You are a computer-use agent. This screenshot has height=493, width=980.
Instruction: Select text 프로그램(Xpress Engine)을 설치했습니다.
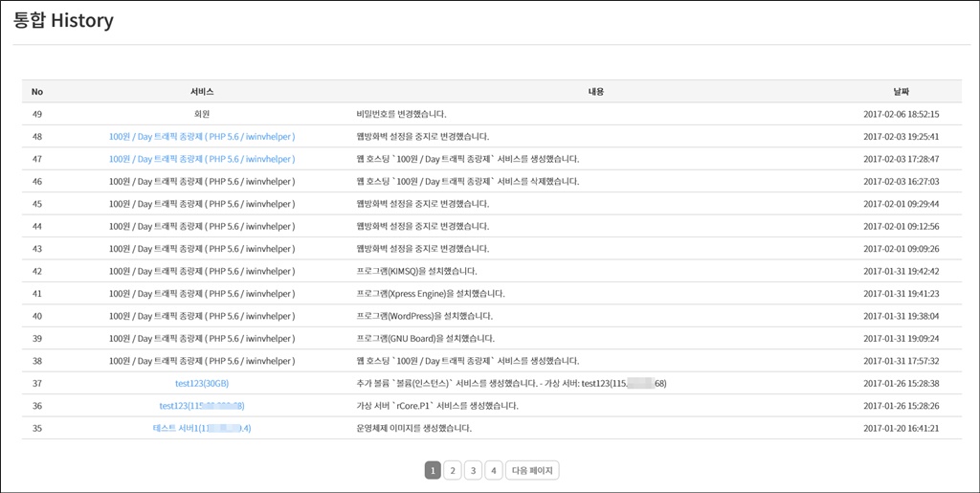(x=431, y=294)
